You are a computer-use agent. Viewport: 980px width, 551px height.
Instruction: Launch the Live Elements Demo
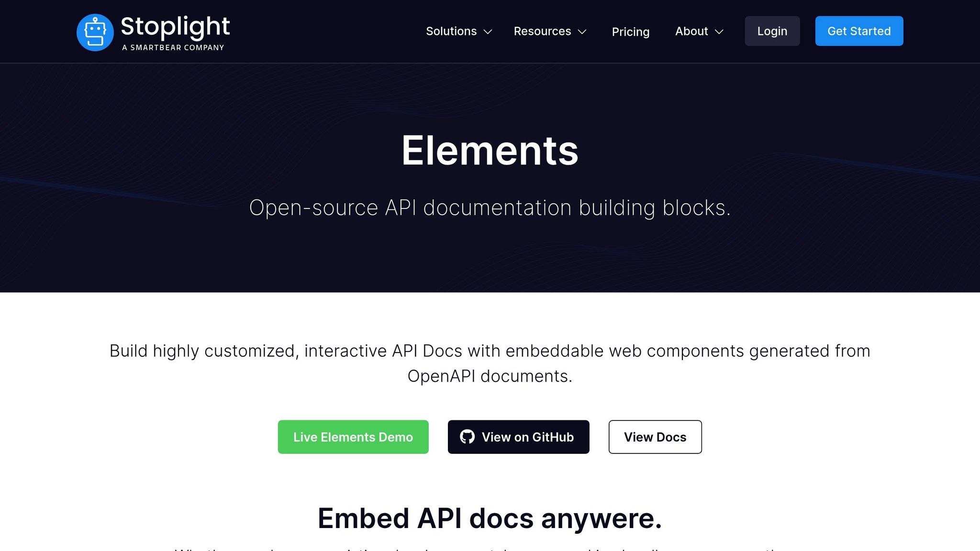(x=353, y=437)
